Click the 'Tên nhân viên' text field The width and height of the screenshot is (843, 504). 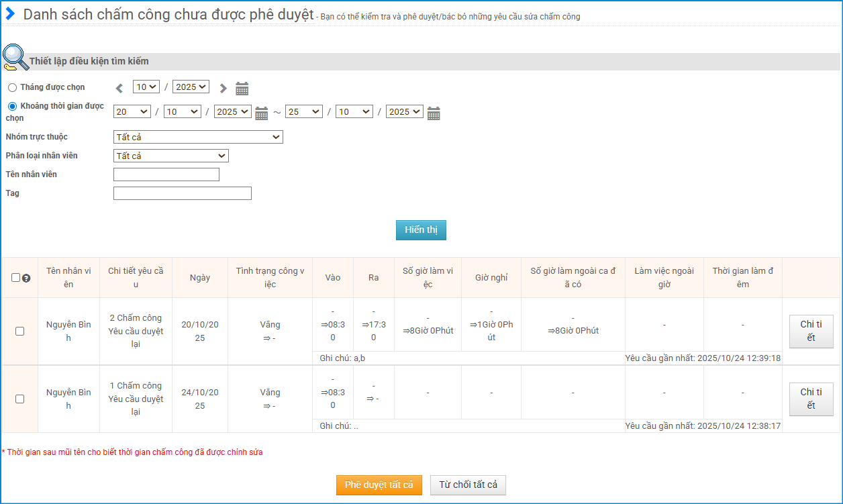[166, 174]
